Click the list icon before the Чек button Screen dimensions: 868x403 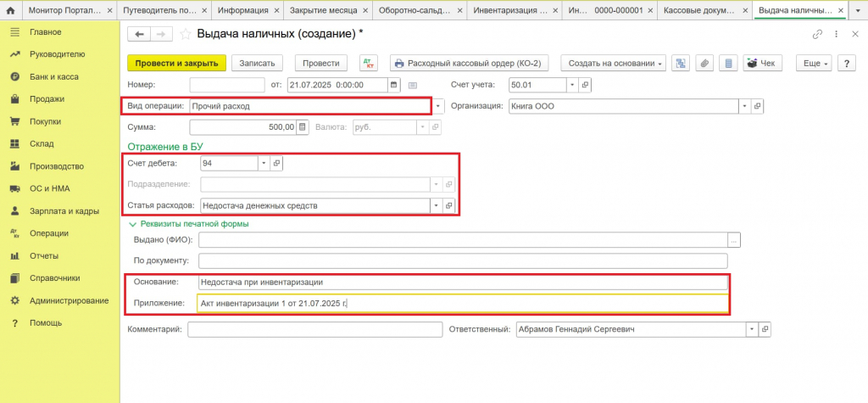pyautogui.click(x=728, y=63)
